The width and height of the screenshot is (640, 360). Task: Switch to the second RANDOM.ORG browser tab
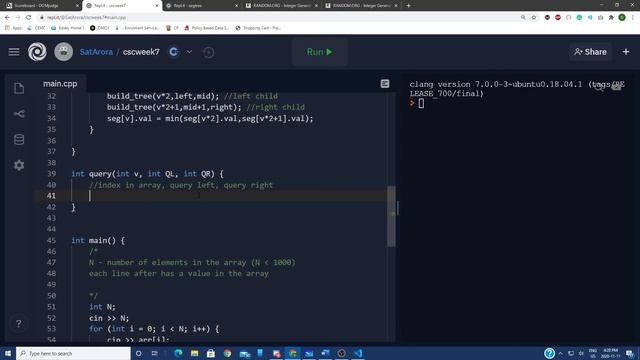coord(361,6)
